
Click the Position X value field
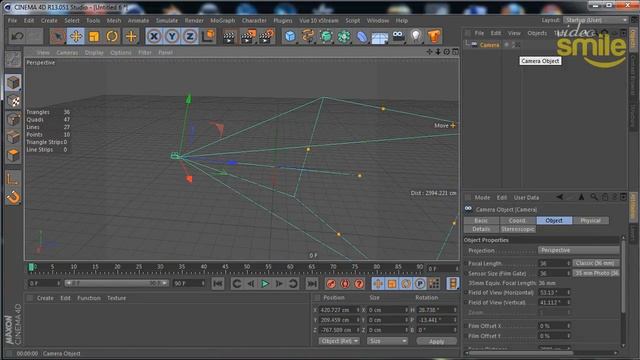click(338, 310)
